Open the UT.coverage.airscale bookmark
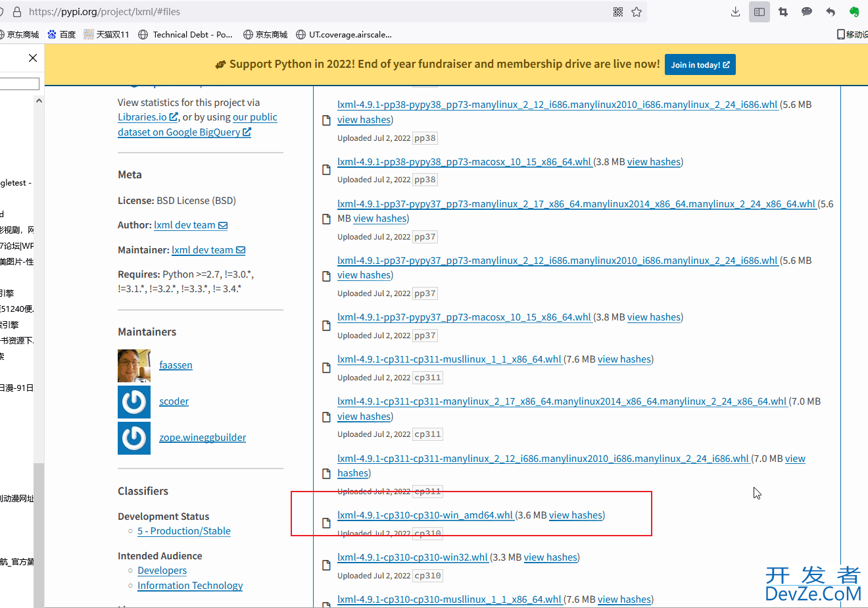This screenshot has width=868, height=608. [344, 34]
